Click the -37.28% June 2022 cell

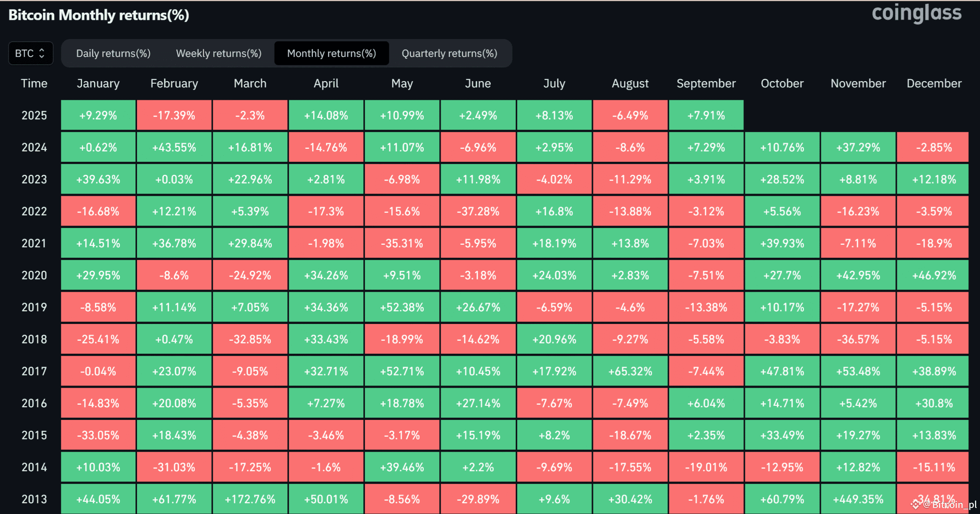(478, 211)
